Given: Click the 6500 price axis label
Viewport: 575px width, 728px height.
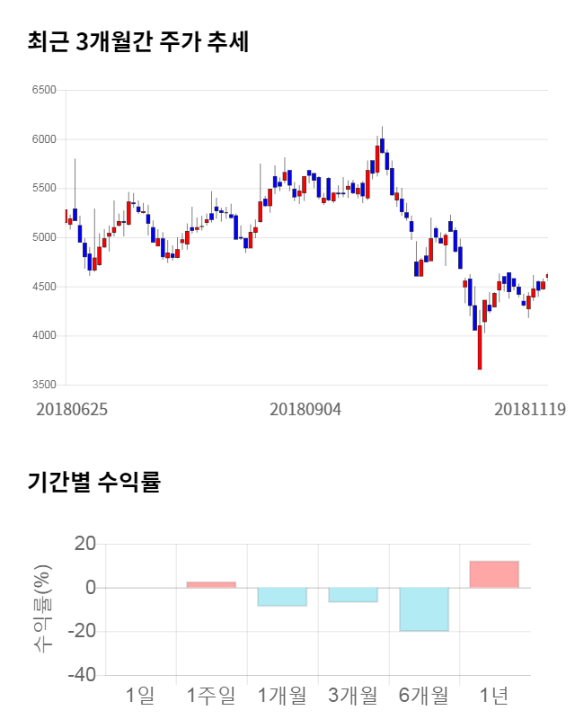Looking at the screenshot, I should pyautogui.click(x=43, y=90).
